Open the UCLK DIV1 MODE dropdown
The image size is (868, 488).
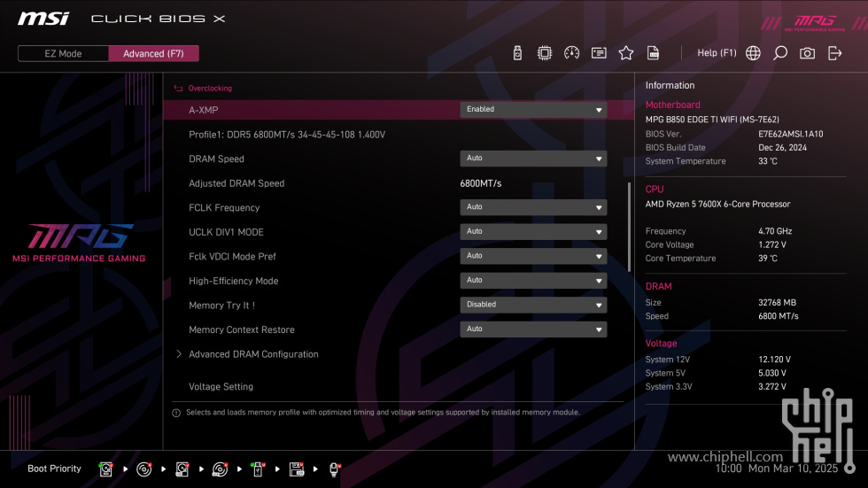(x=533, y=231)
